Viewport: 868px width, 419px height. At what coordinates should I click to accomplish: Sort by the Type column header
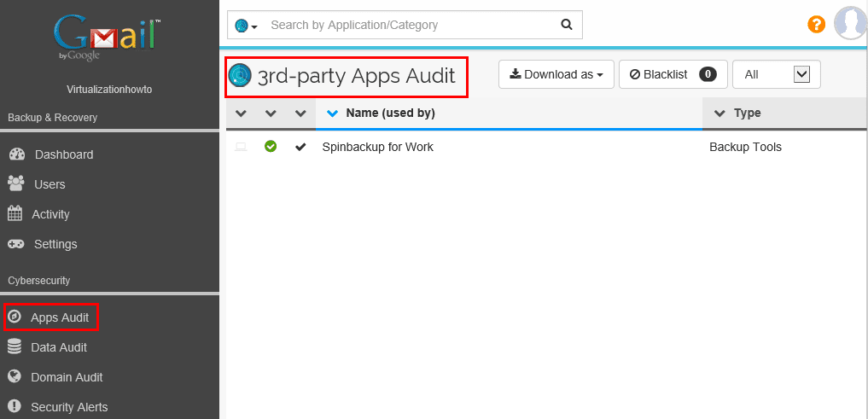click(747, 113)
